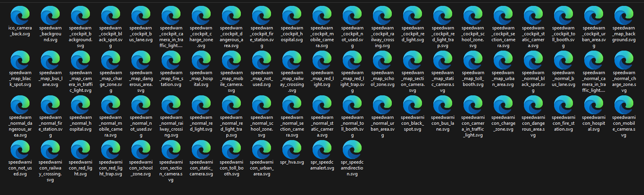This screenshot has width=644, height=195.
Task: Select speedwarn_map_school_zone.svg icon
Action: [x=383, y=60]
